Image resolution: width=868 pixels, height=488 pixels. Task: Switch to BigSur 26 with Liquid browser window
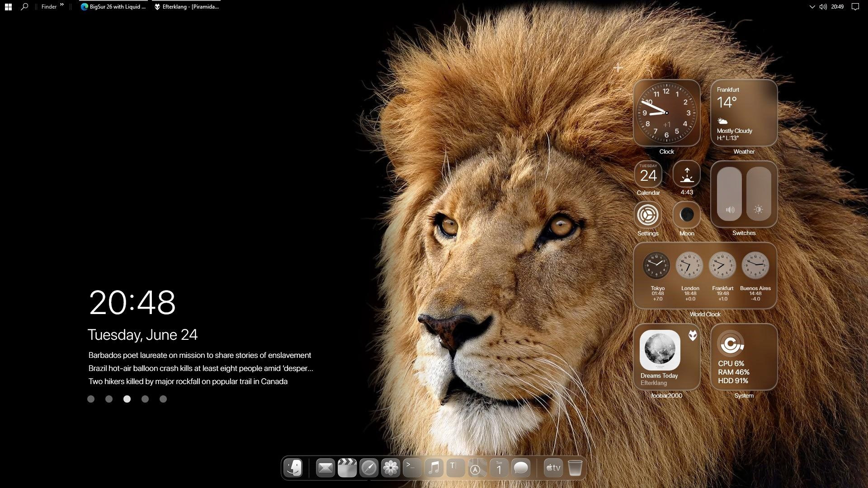pos(113,7)
